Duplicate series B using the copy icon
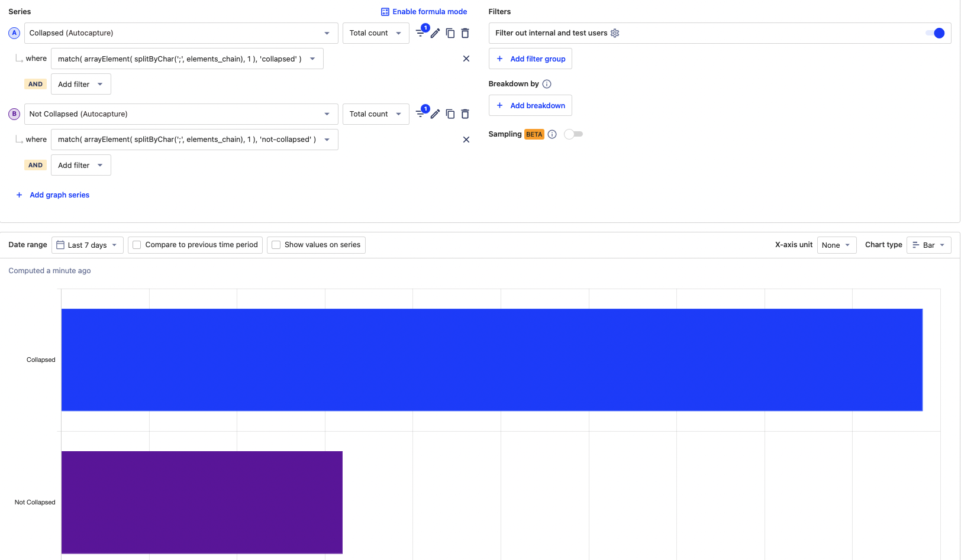 click(x=450, y=114)
